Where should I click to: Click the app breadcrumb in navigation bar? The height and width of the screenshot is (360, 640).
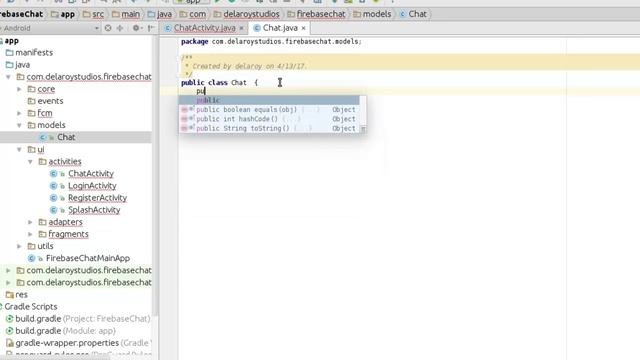pos(63,14)
